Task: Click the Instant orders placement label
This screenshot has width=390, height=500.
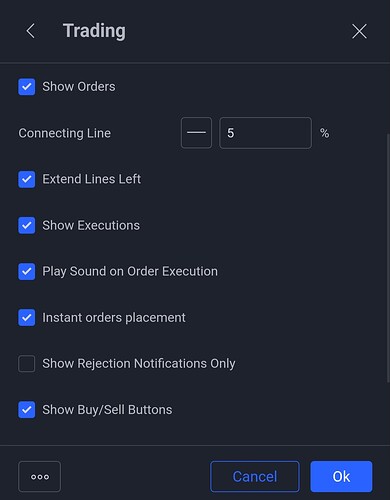Action: pos(114,317)
